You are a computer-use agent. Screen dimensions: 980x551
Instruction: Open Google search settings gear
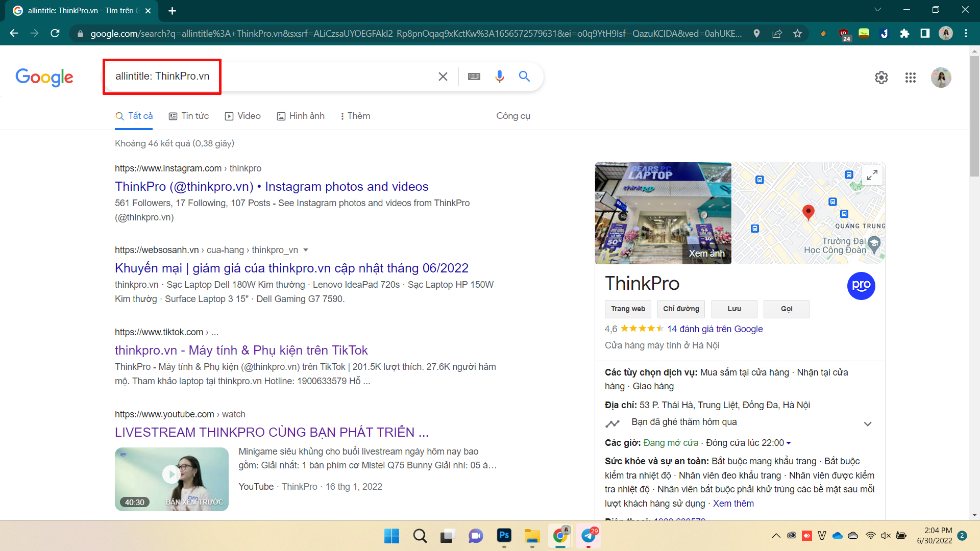(x=881, y=78)
